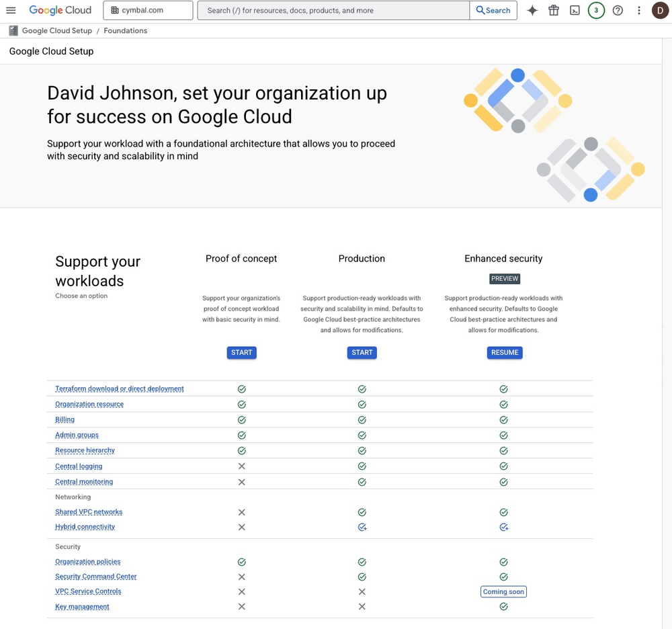Open the free trial gift icon
The height and width of the screenshot is (629, 672).
pyautogui.click(x=553, y=10)
